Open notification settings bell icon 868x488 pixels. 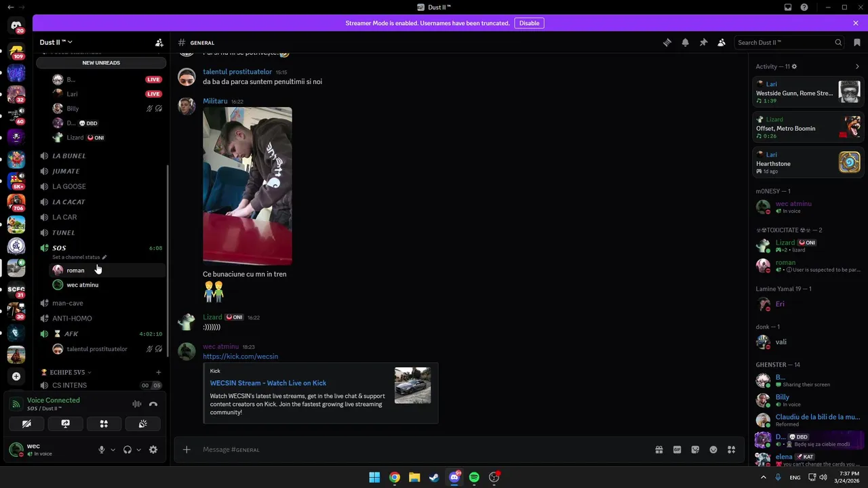click(686, 42)
